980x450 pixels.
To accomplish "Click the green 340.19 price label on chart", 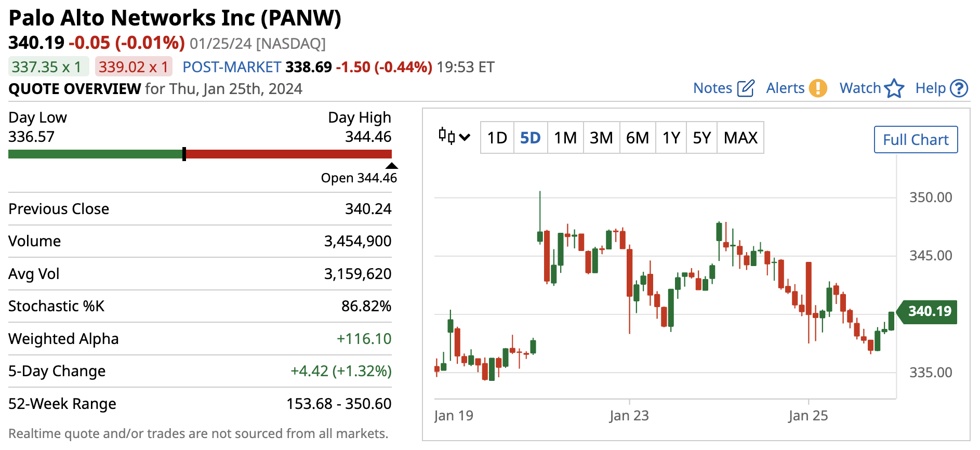I will point(929,311).
